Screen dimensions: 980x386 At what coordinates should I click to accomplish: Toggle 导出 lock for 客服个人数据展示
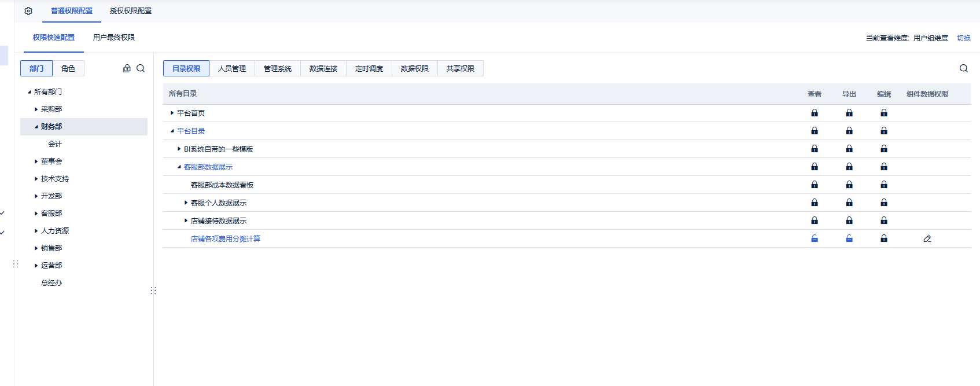click(849, 203)
